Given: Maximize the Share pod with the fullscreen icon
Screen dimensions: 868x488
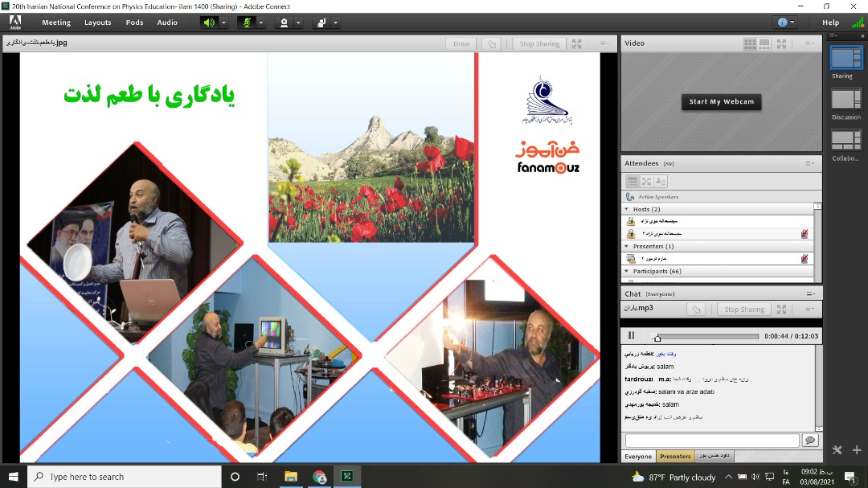Looking at the screenshot, I should pyautogui.click(x=576, y=43).
